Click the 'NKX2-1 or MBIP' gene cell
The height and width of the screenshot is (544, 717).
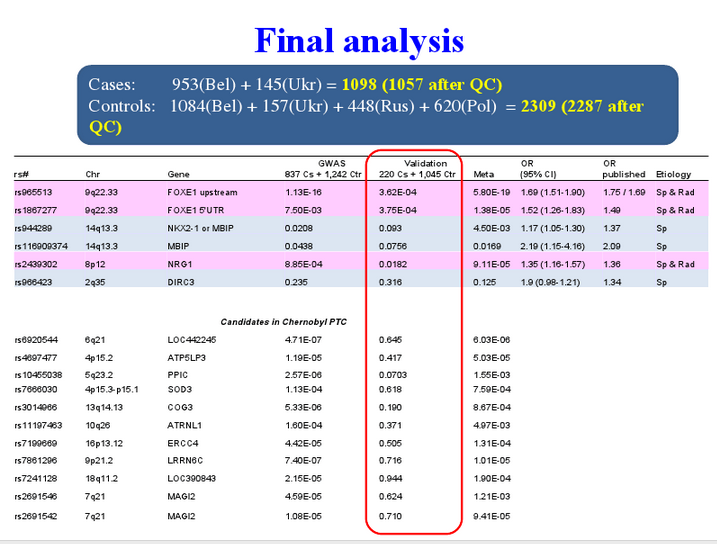pyautogui.click(x=200, y=228)
